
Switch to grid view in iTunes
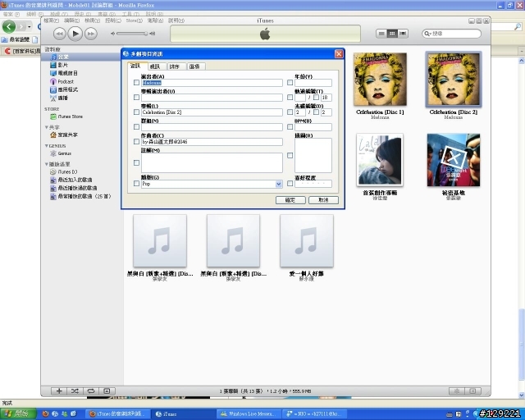[x=392, y=34]
